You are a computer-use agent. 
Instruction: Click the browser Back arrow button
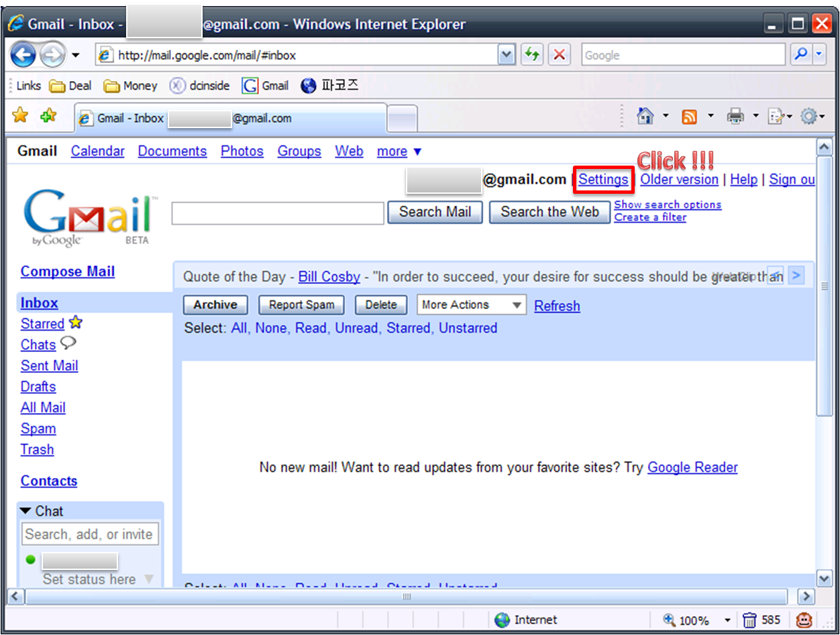tap(23, 55)
